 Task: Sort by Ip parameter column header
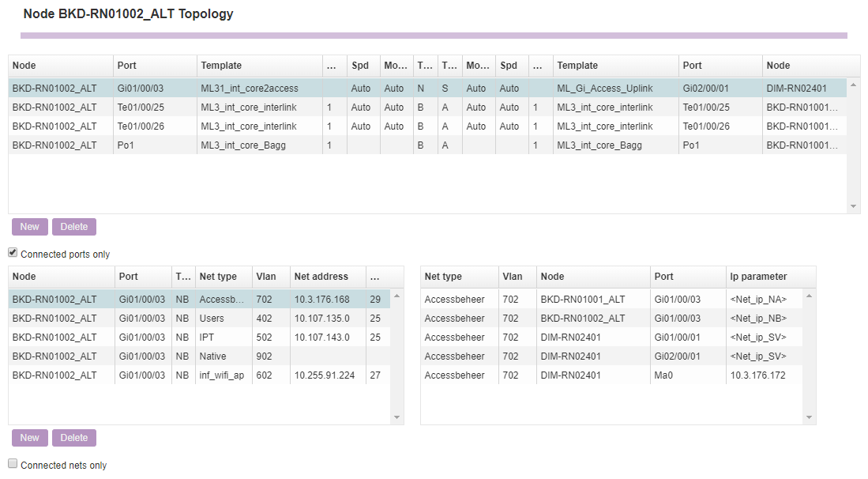pyautogui.click(x=758, y=277)
